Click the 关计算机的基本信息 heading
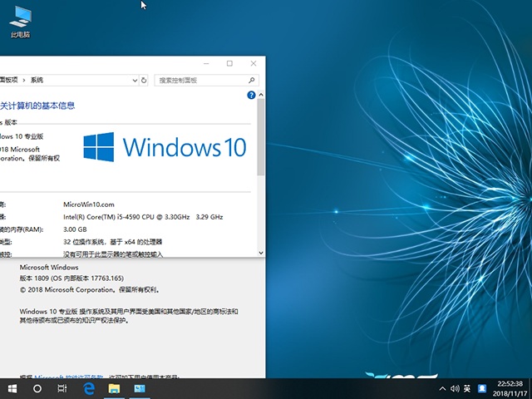The image size is (532, 399). click(x=37, y=106)
